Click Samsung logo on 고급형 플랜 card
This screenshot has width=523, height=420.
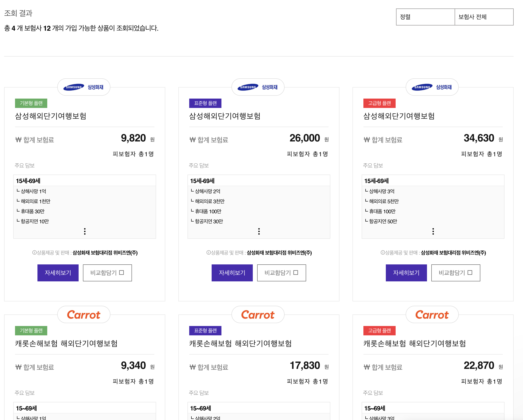click(432, 87)
